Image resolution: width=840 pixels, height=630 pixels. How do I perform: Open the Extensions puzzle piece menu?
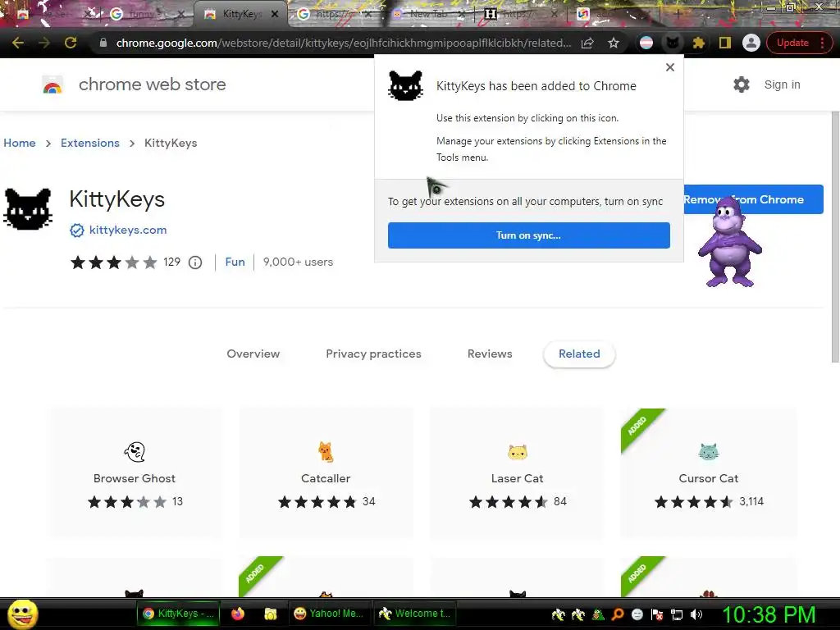coord(699,43)
